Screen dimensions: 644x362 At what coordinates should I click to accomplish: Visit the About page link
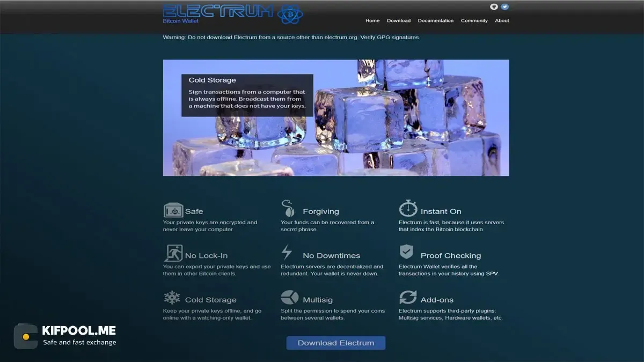point(502,21)
